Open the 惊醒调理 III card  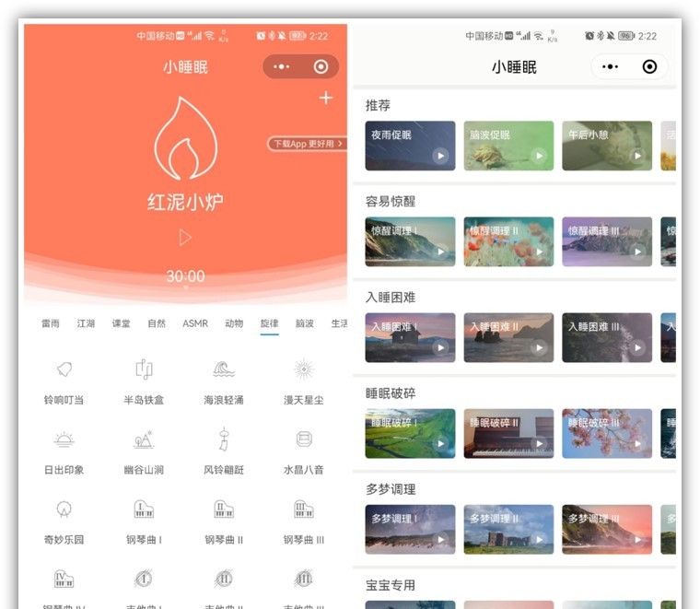point(607,241)
